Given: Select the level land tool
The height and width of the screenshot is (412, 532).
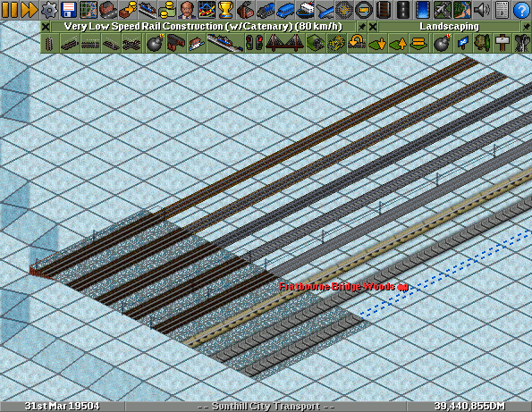Looking at the screenshot, I should click(x=418, y=43).
